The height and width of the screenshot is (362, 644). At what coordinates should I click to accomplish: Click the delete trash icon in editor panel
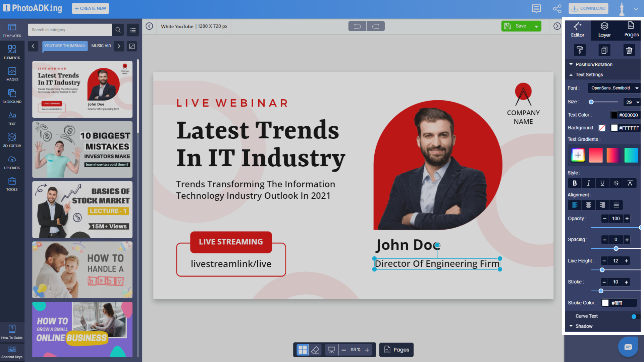pyautogui.click(x=629, y=50)
